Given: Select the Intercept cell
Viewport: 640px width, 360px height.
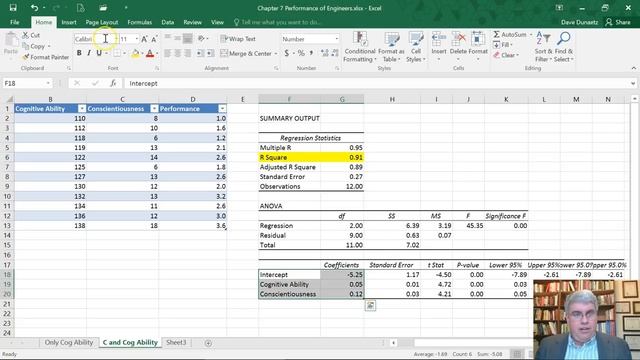Looking at the screenshot, I should tap(289, 275).
